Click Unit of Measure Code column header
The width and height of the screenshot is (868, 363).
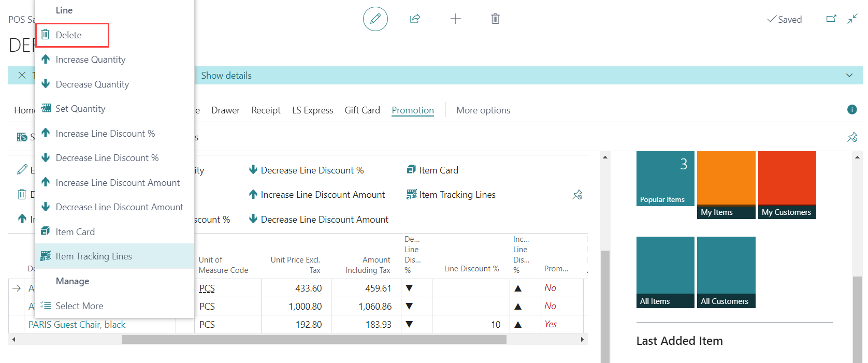[x=224, y=265]
